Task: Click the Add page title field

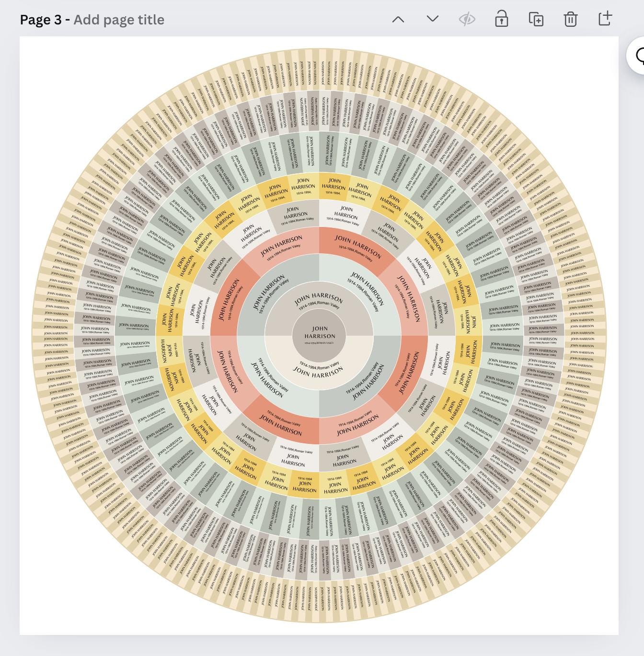Action: tap(119, 20)
